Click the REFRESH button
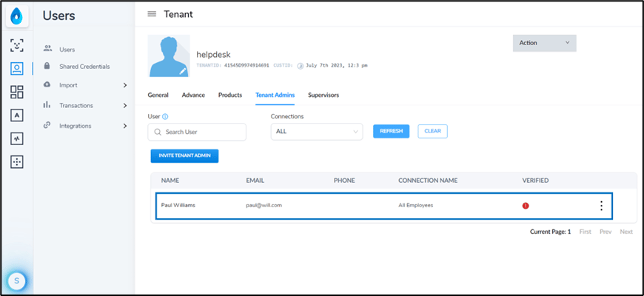Screen dimensions: 644x296 (391, 132)
